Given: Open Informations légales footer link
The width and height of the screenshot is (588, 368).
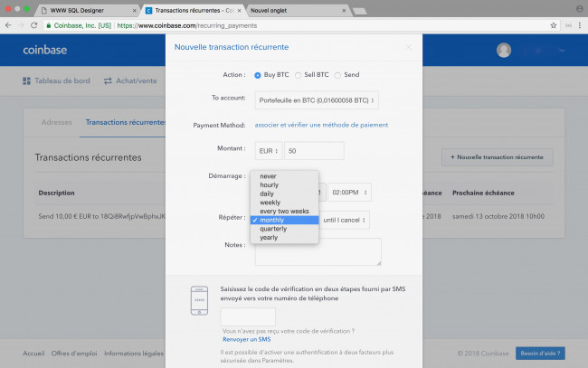Looking at the screenshot, I should pos(134,354).
